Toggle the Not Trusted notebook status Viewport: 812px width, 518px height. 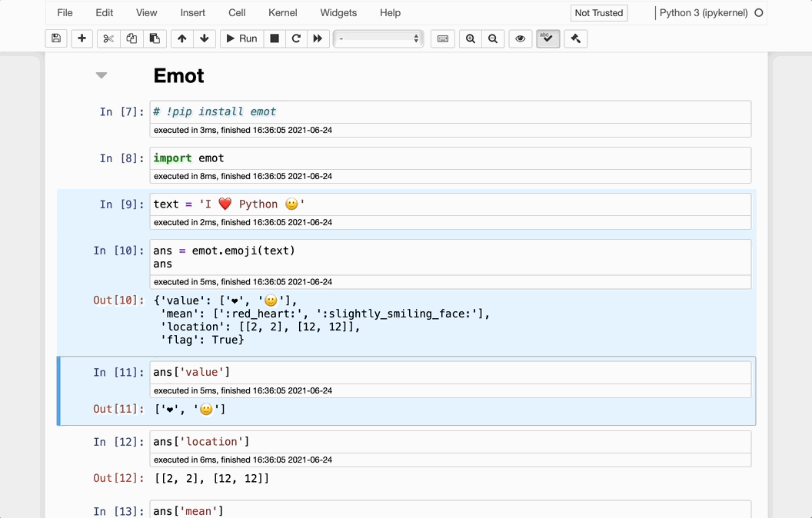point(599,13)
